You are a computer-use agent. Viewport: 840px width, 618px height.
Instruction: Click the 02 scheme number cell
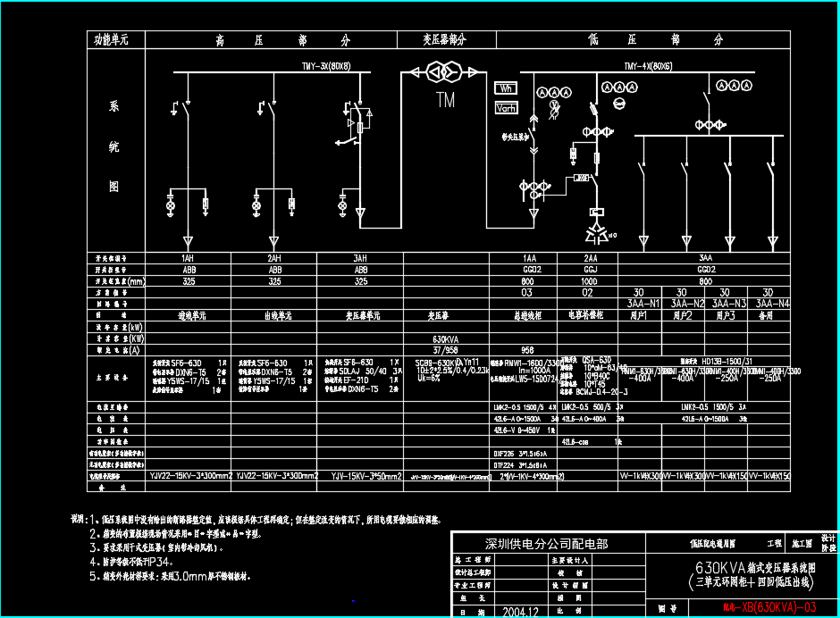click(x=588, y=292)
